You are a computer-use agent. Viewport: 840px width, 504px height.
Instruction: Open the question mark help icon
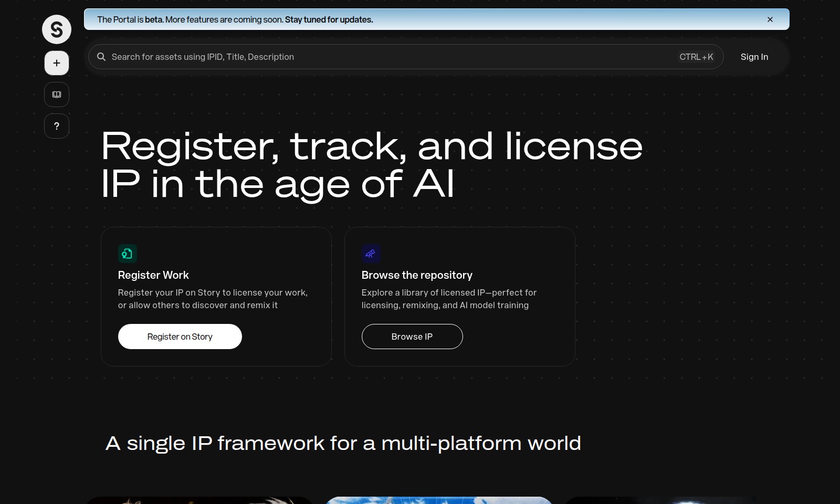(57, 126)
